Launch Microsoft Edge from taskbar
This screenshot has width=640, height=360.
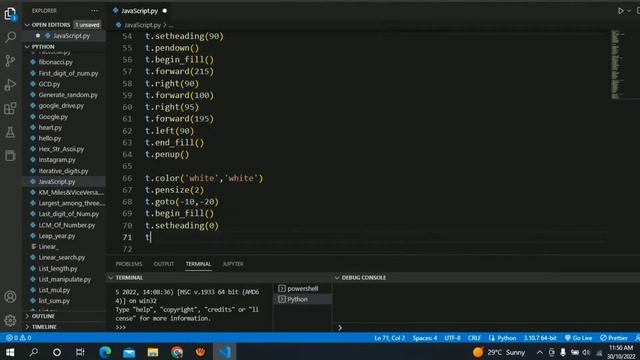105,352
